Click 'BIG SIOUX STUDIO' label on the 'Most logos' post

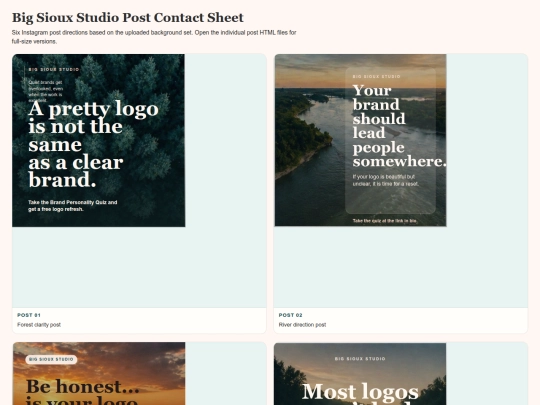click(360, 359)
